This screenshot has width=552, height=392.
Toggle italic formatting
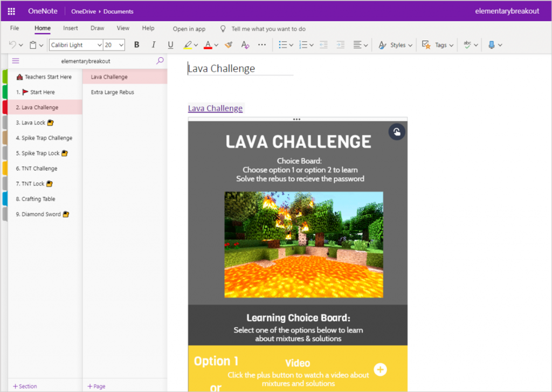[x=154, y=45]
